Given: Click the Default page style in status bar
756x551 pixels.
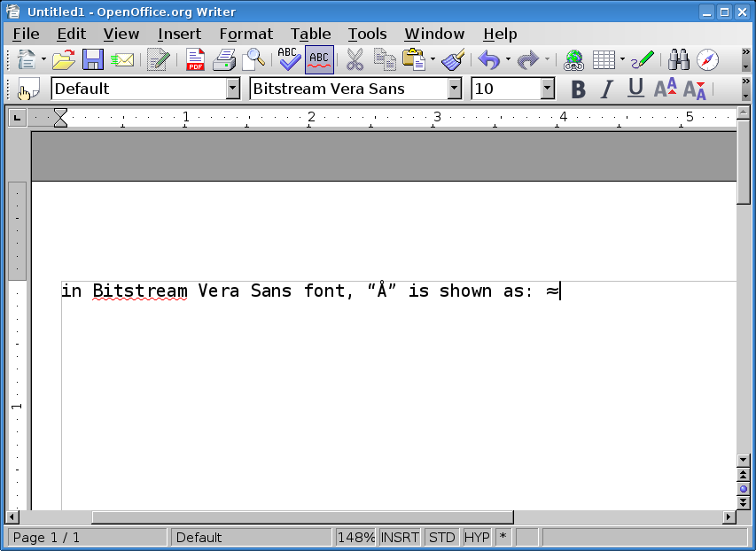Looking at the screenshot, I should coord(251,537).
